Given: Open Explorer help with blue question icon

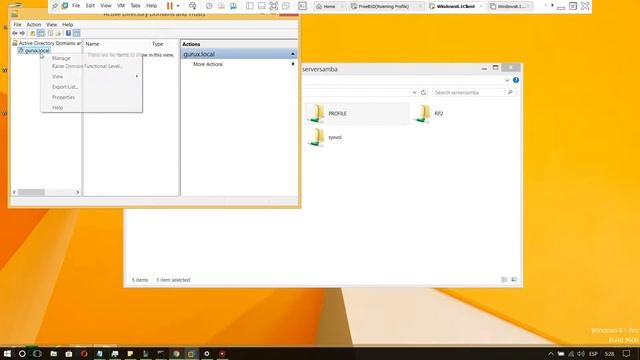Looking at the screenshot, I should tap(516, 80).
